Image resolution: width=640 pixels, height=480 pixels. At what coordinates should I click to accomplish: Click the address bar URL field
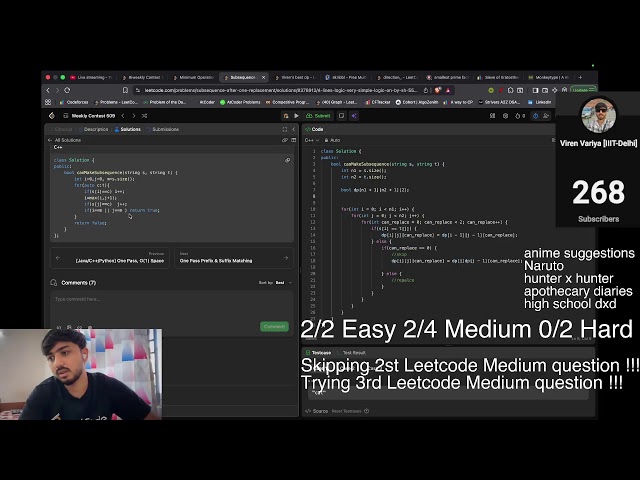tap(281, 90)
